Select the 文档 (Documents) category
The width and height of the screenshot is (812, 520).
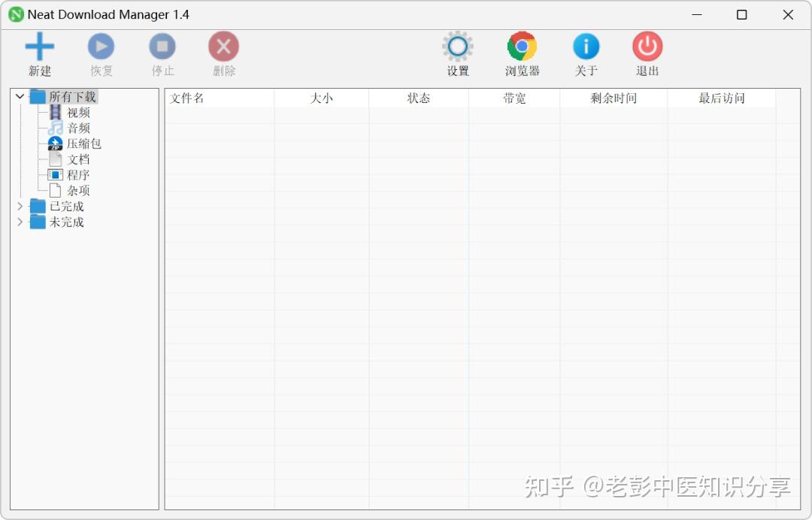(x=78, y=159)
